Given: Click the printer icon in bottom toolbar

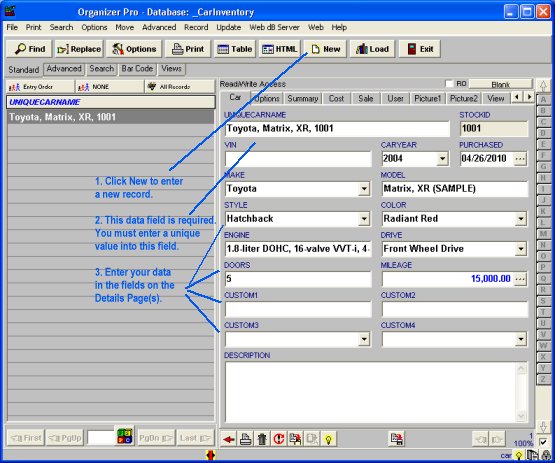Looking at the screenshot, I should [246, 439].
